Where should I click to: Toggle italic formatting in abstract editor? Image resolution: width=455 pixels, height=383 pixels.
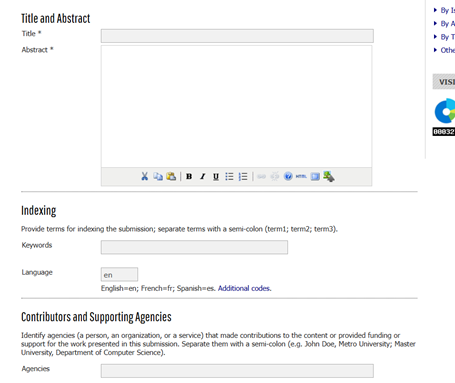click(202, 176)
